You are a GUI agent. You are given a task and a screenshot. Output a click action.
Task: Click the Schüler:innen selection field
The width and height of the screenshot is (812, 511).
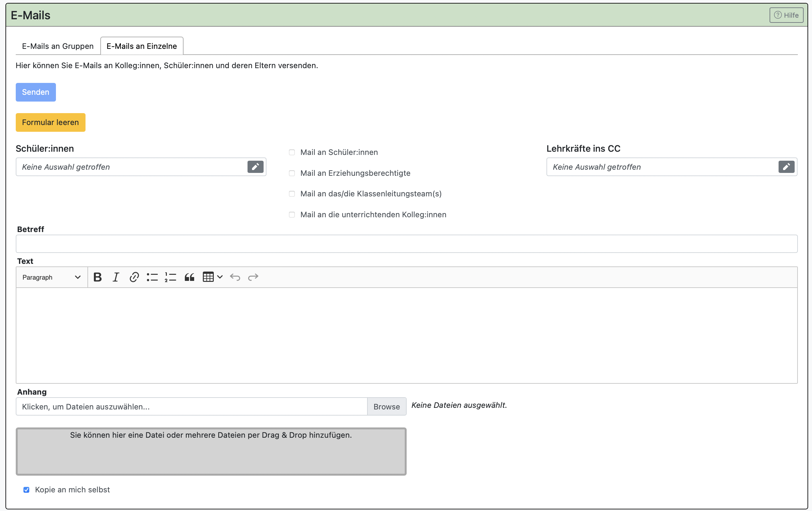pos(140,167)
